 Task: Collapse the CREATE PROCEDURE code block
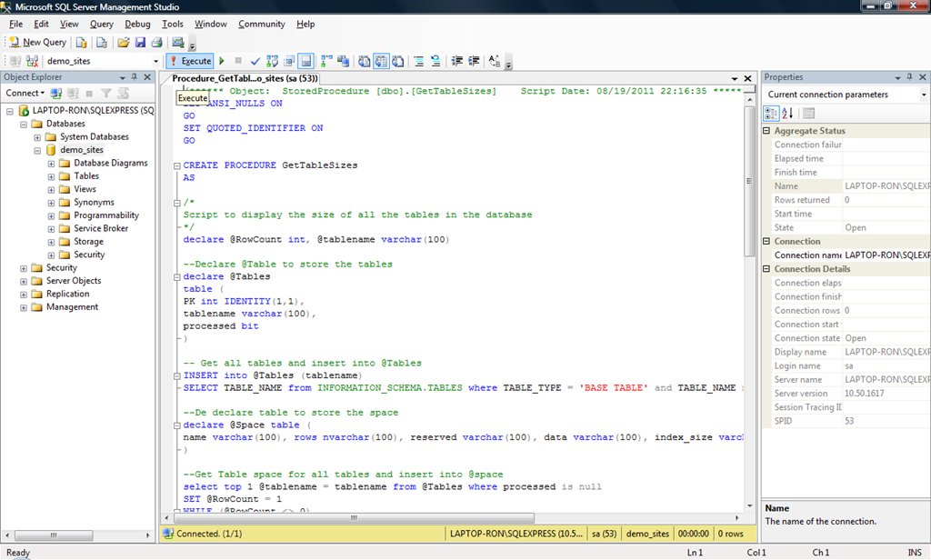pyautogui.click(x=177, y=165)
